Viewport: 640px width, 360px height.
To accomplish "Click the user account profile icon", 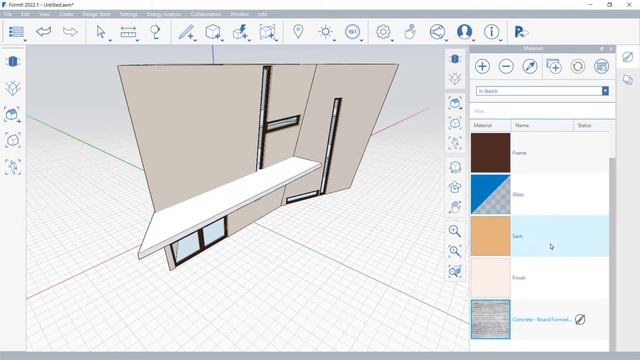I will 464,31.
